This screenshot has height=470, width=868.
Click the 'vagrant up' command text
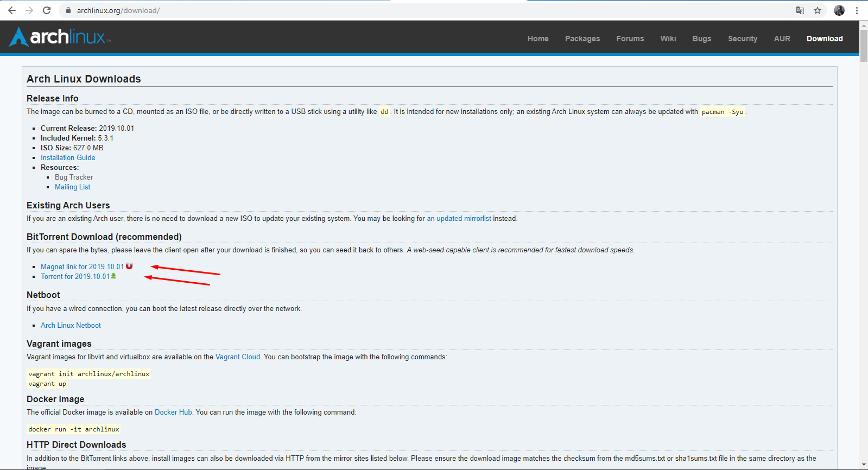47,384
